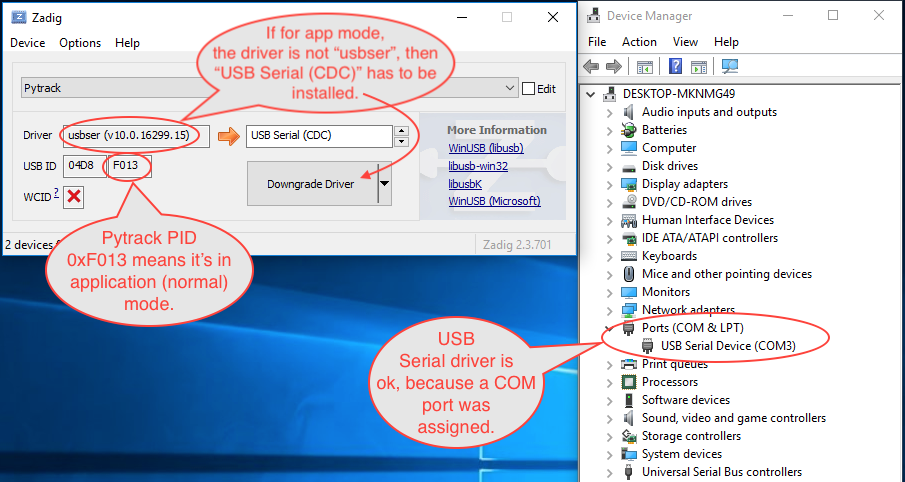The image size is (905, 482).
Task: Click the target driver stepper up arrow
Action: (402, 130)
